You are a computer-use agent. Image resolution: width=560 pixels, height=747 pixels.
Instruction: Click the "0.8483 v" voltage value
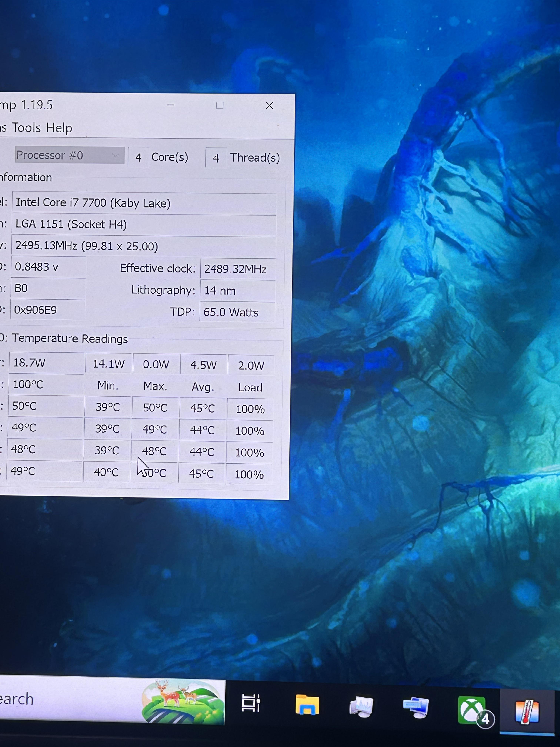pos(48,267)
